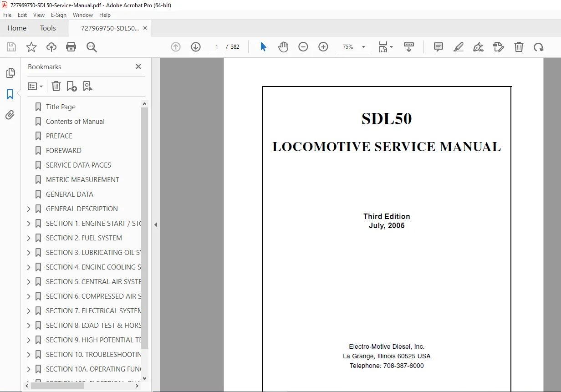
Task: Click the Delete bookmark trash icon
Action: pyautogui.click(x=56, y=86)
